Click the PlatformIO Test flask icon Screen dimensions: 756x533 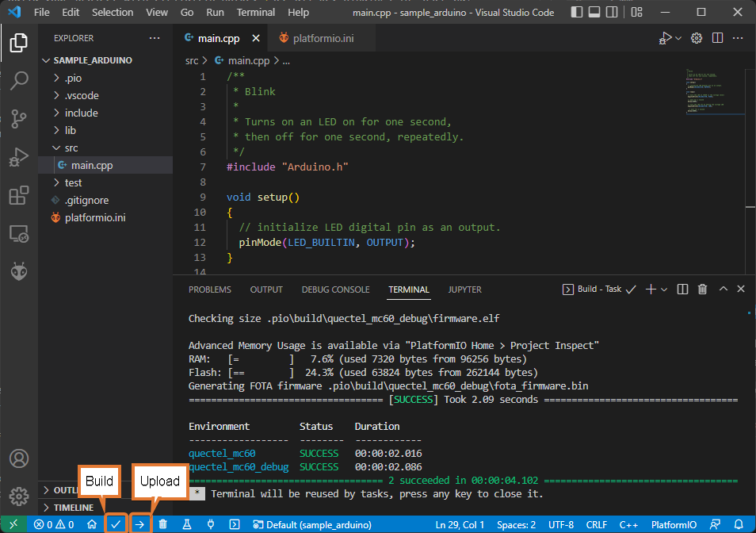tap(186, 524)
